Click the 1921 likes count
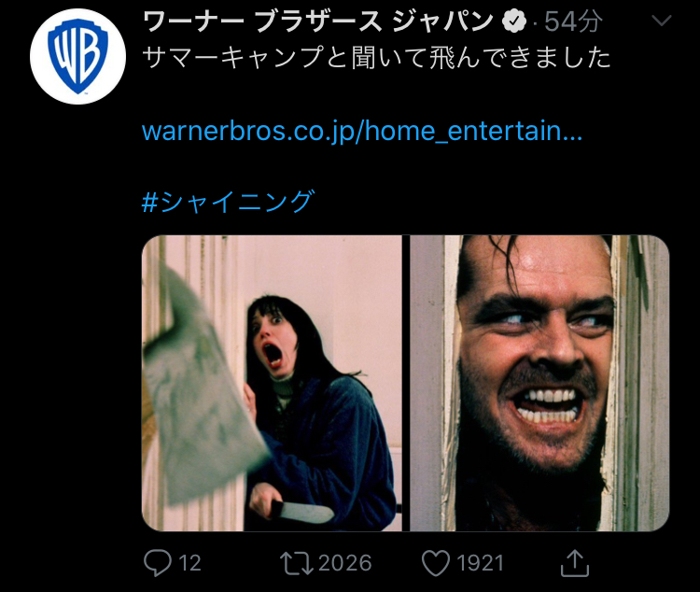The image size is (700, 592). coord(481,563)
